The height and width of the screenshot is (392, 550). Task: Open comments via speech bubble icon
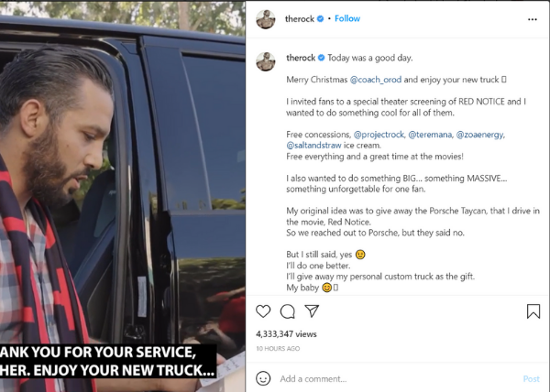coord(287,311)
